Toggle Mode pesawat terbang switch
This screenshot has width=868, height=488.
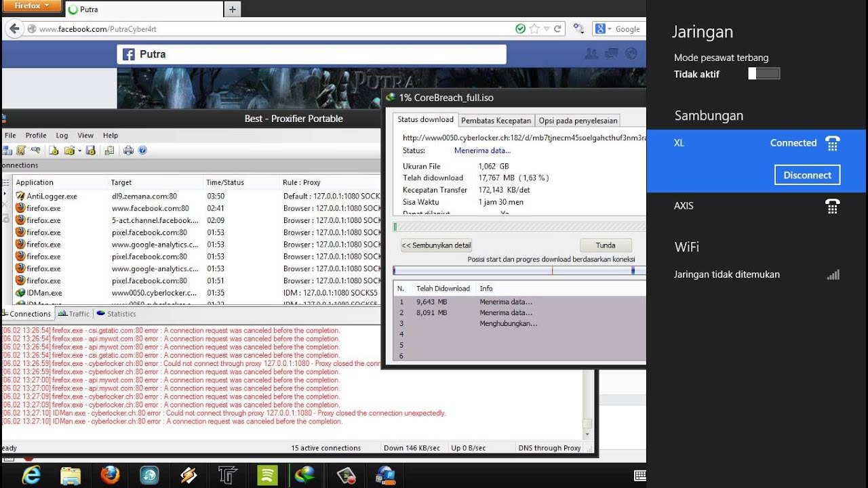764,74
